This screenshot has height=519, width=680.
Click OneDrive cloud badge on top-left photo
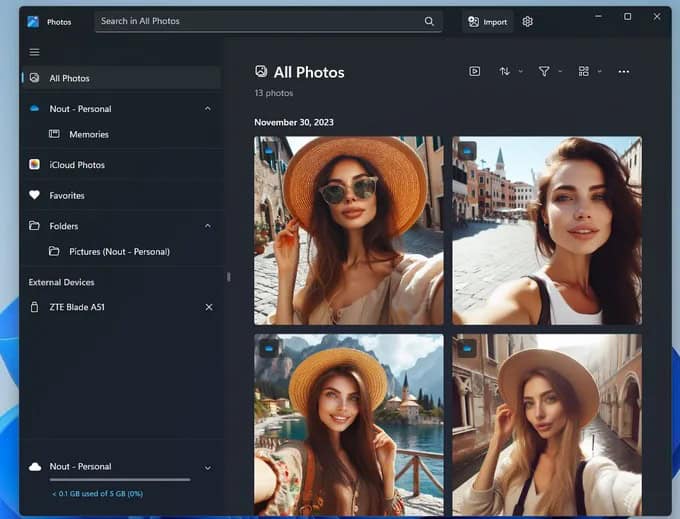(x=269, y=151)
